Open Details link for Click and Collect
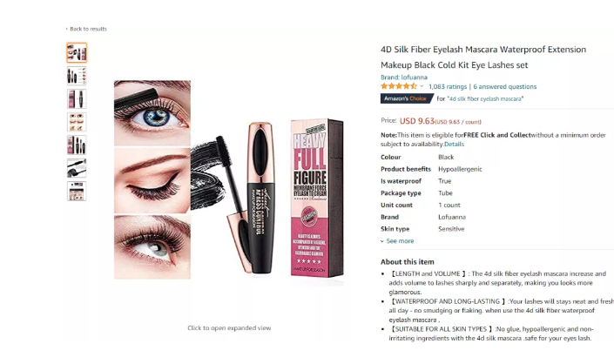The height and width of the screenshot is (364, 614). point(454,144)
